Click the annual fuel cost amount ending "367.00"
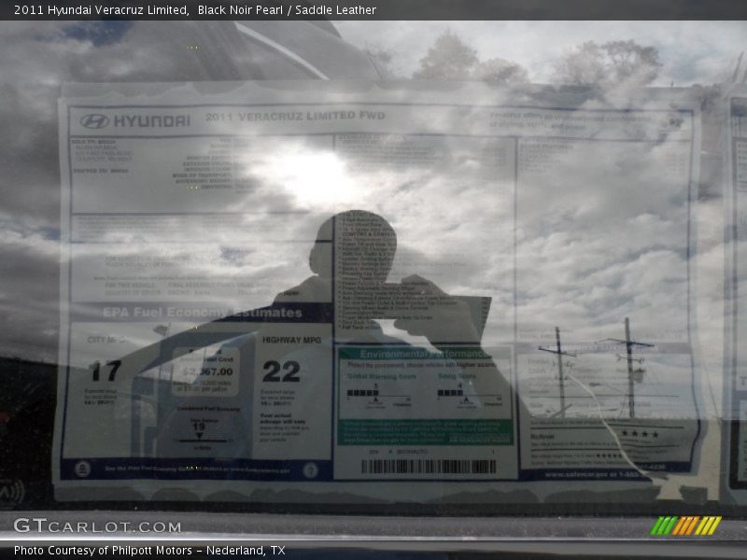Image resolution: width=747 pixels, height=560 pixels. click(207, 371)
